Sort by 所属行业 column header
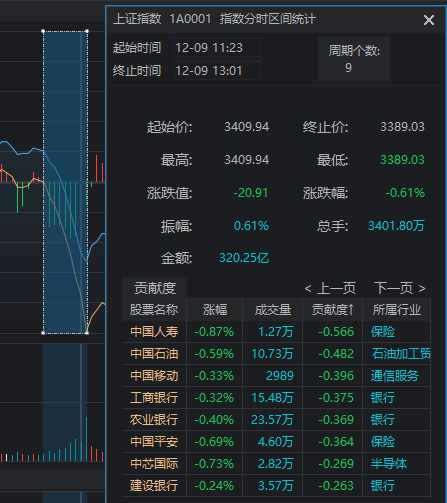 tap(397, 310)
